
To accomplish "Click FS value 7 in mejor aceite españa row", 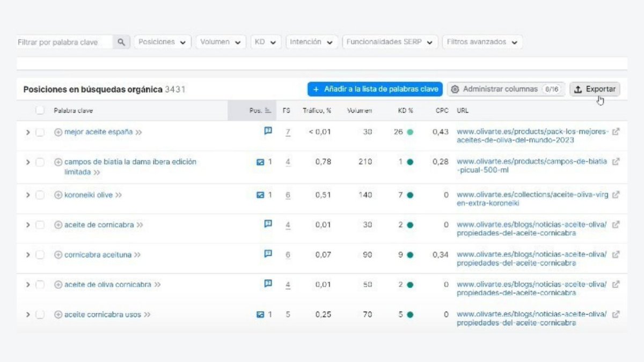I will [x=288, y=132].
